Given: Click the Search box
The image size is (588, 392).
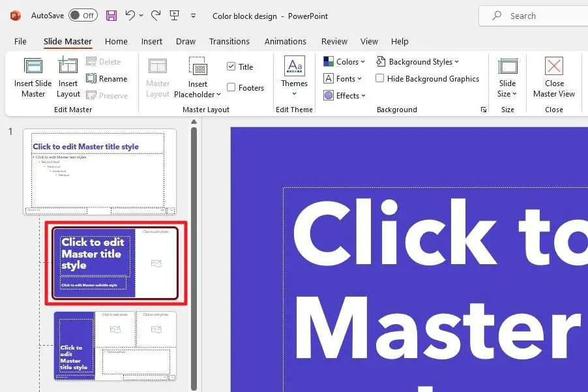Looking at the screenshot, I should click(533, 16).
